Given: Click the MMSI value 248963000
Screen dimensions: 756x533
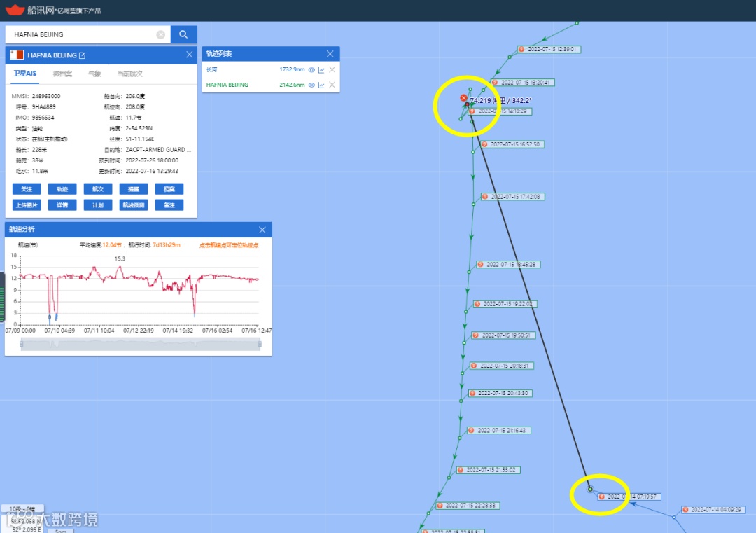Looking at the screenshot, I should 46,96.
